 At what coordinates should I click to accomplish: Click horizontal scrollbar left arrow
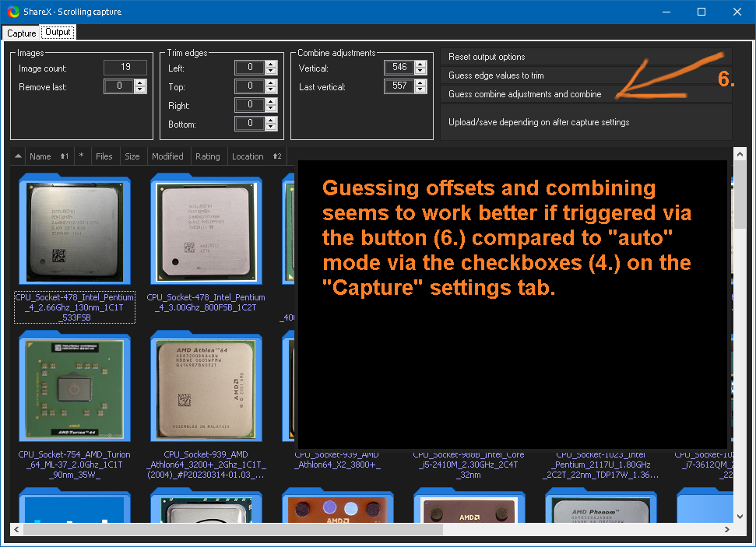[x=16, y=529]
